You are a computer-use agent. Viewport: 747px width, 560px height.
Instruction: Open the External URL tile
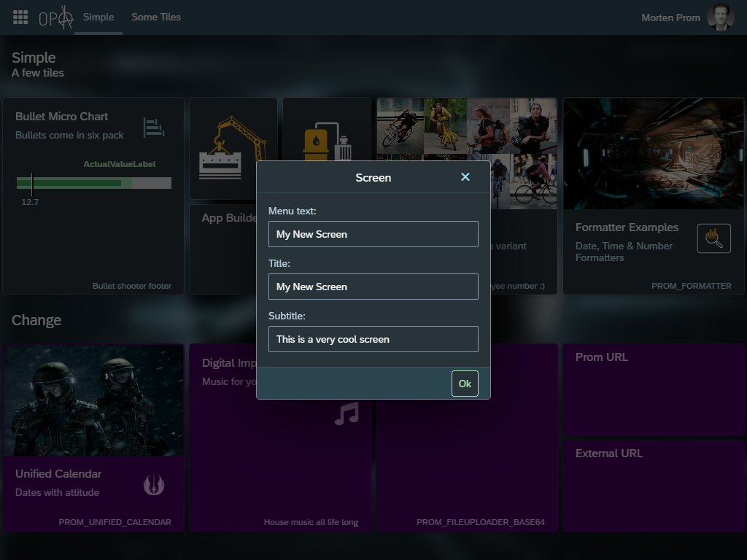[653, 486]
